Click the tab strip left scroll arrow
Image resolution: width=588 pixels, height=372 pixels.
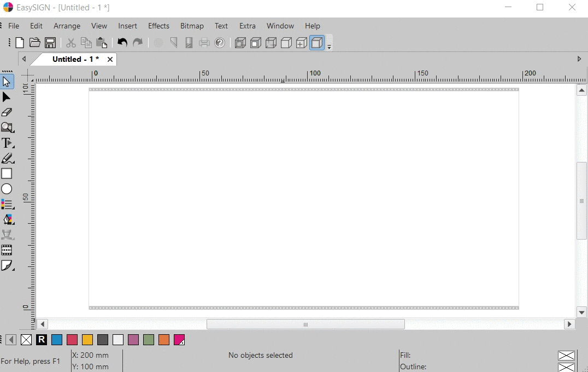24,59
